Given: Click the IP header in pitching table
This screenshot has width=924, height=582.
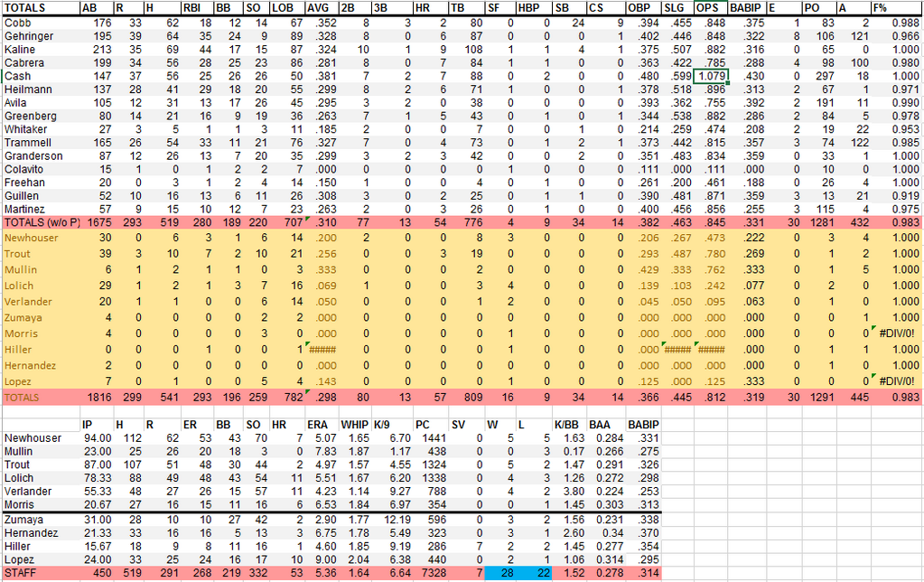Looking at the screenshot, I should click(x=88, y=425).
